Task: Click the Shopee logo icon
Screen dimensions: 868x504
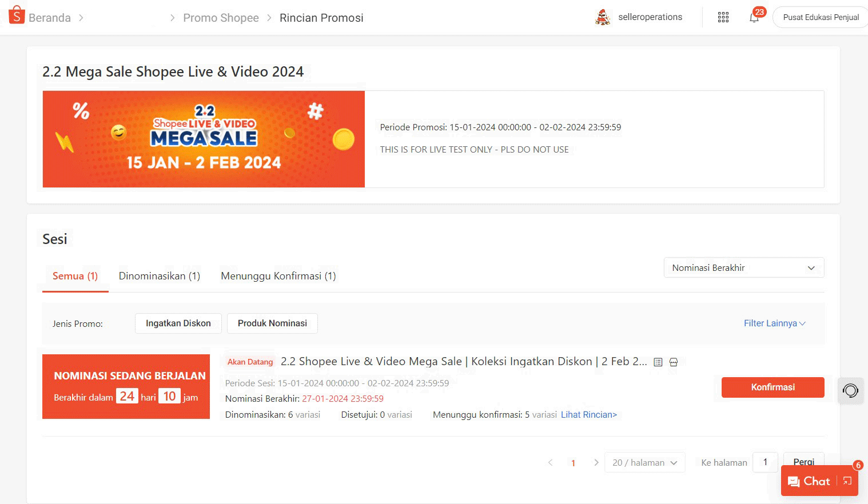Action: [x=17, y=15]
